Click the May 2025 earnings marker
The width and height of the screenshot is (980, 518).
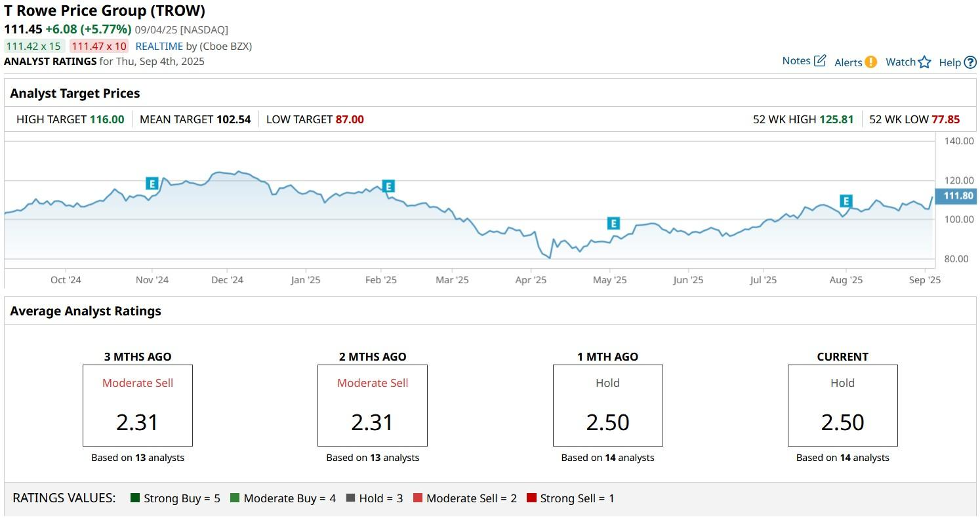tap(613, 224)
